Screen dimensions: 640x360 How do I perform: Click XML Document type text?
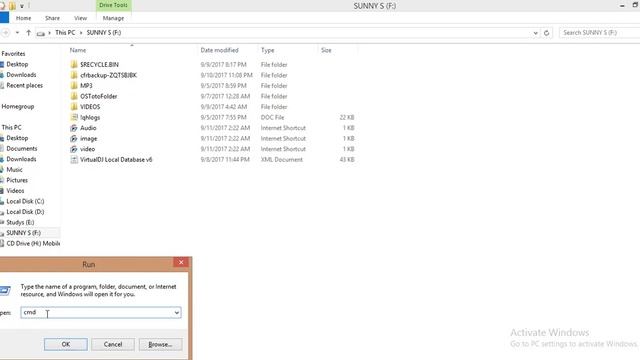point(282,160)
